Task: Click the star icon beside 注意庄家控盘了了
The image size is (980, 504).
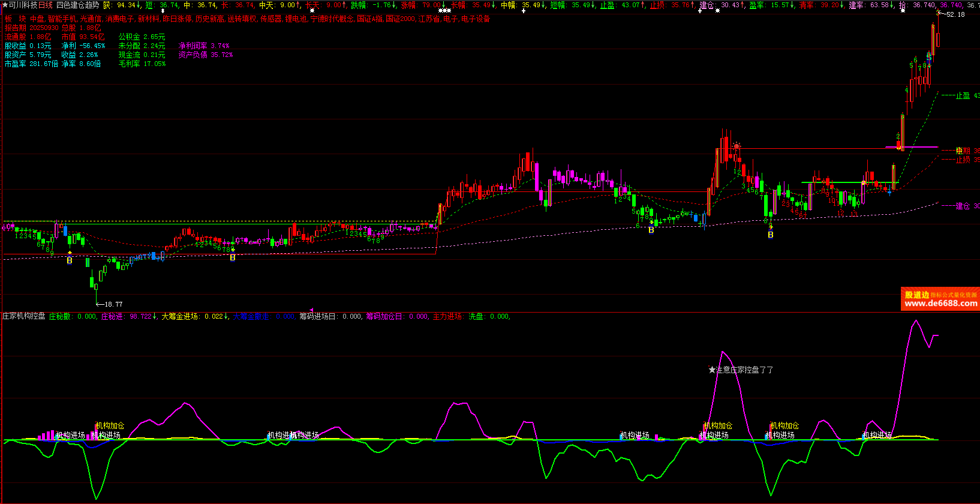Action: [712, 370]
